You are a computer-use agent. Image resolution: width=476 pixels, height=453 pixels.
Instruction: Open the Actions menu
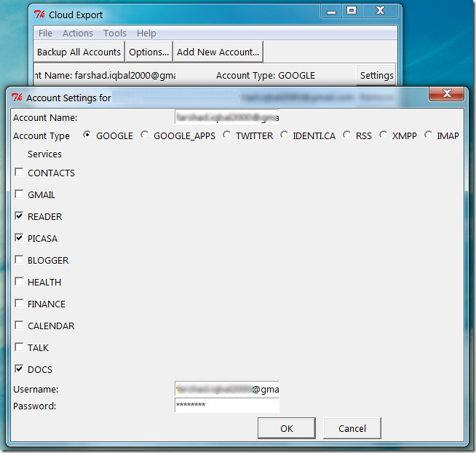tap(78, 33)
